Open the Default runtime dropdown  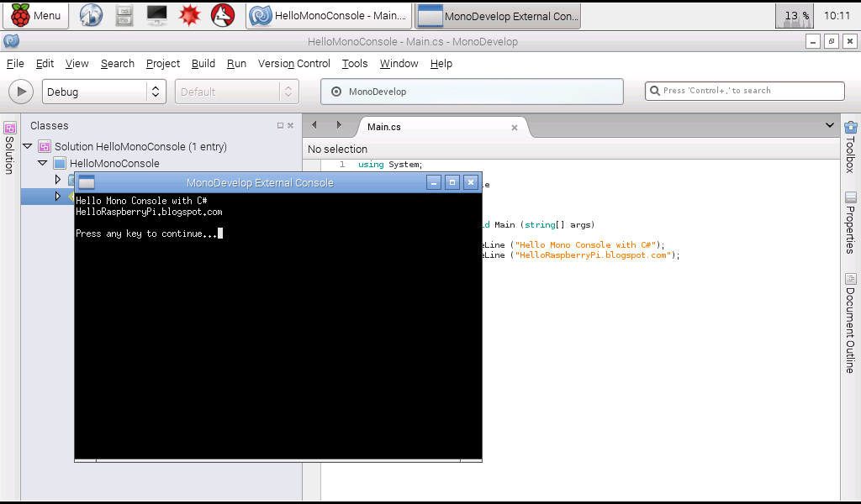click(236, 92)
